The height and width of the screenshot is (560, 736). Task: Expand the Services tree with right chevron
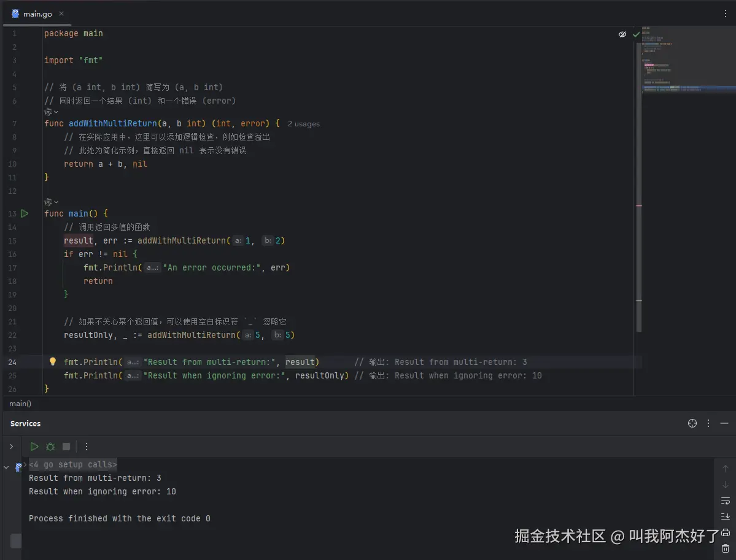[x=11, y=447]
